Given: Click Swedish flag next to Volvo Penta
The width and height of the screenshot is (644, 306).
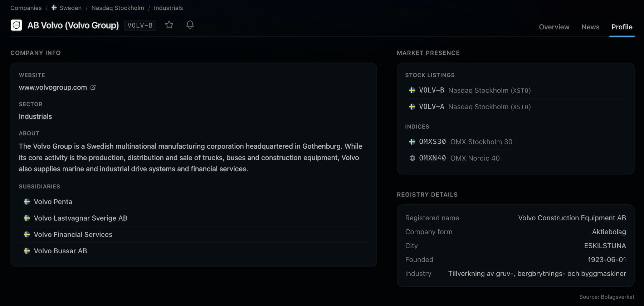Looking at the screenshot, I should coord(26,202).
